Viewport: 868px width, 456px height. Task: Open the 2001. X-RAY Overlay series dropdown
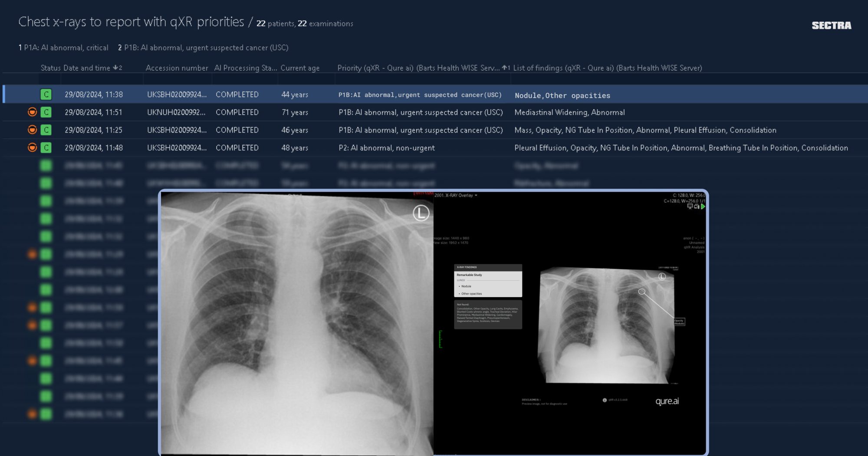[x=456, y=195]
